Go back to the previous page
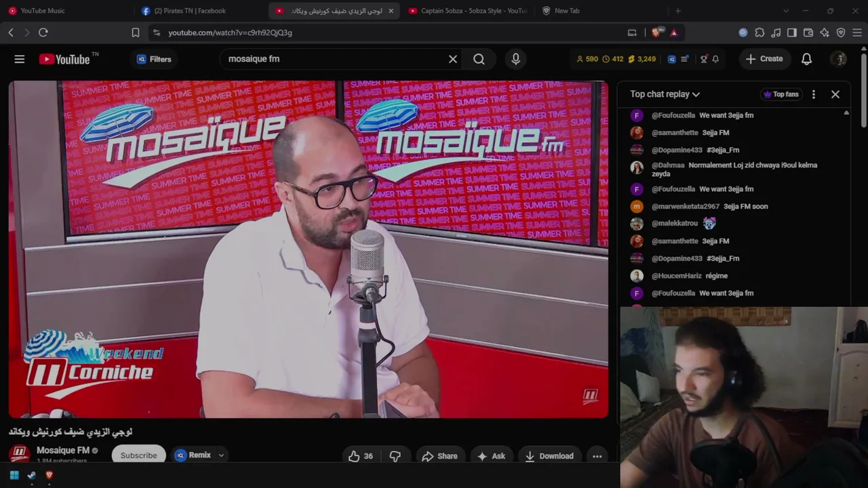The width and height of the screenshot is (868, 488). [11, 33]
